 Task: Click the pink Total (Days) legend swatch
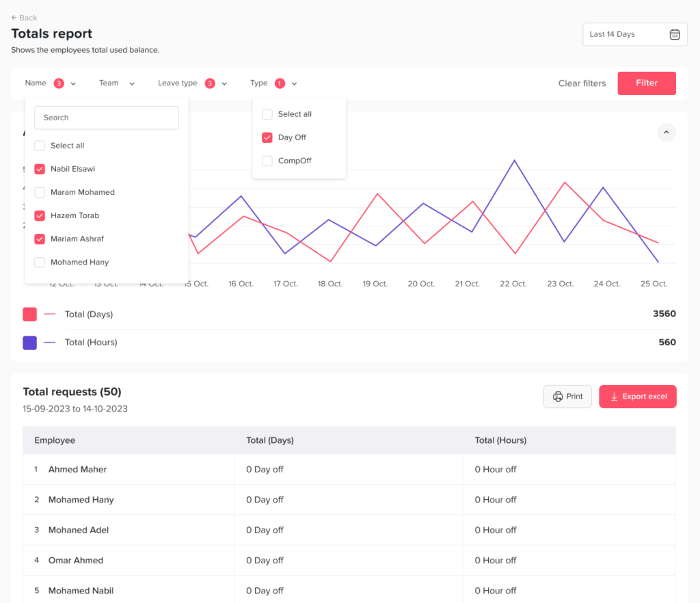(29, 314)
